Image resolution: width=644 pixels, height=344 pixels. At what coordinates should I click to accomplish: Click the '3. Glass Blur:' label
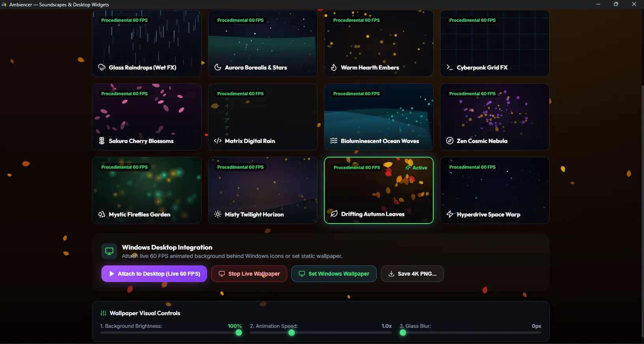click(415, 326)
